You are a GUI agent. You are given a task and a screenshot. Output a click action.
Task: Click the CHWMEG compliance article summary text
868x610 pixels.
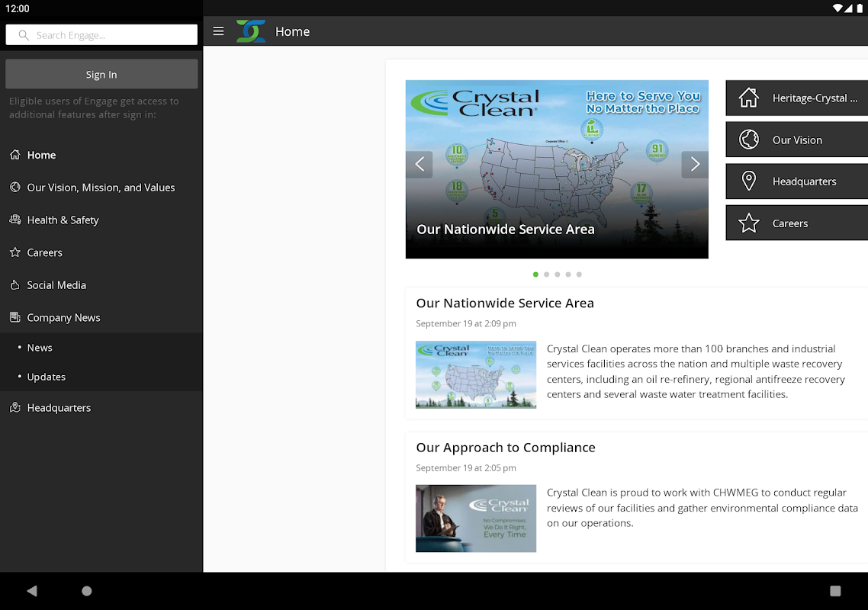702,508
